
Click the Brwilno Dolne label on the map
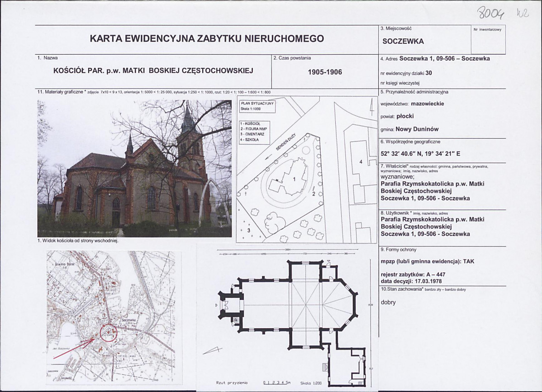click(64, 264)
